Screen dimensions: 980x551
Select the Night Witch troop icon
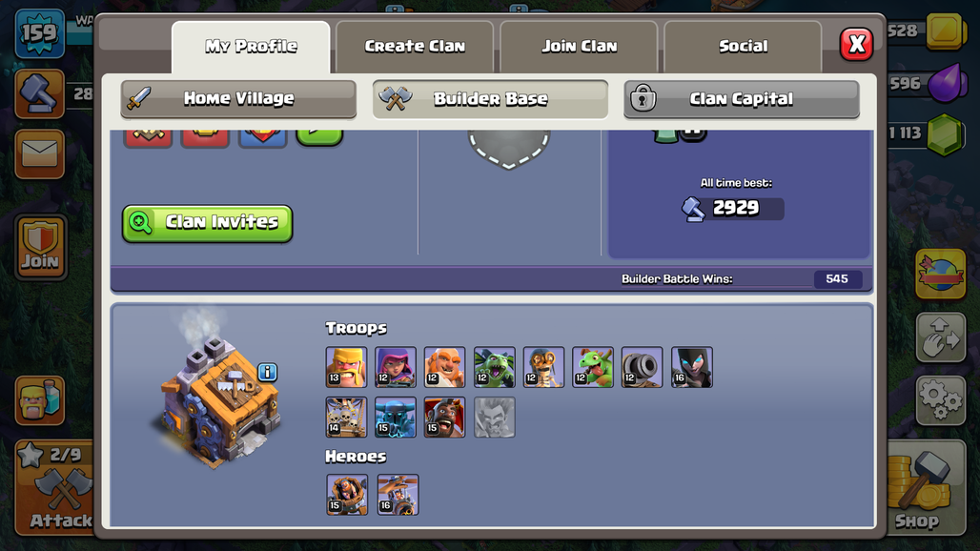(692, 367)
